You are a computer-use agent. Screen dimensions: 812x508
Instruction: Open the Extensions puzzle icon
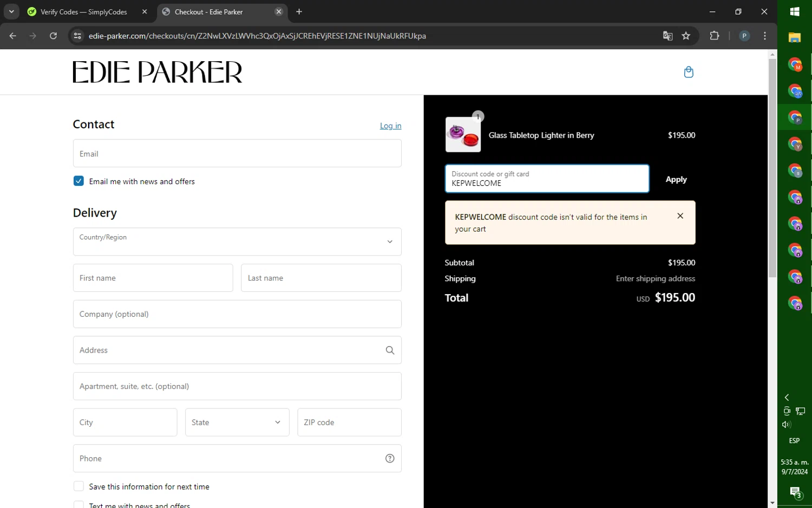(x=715, y=36)
